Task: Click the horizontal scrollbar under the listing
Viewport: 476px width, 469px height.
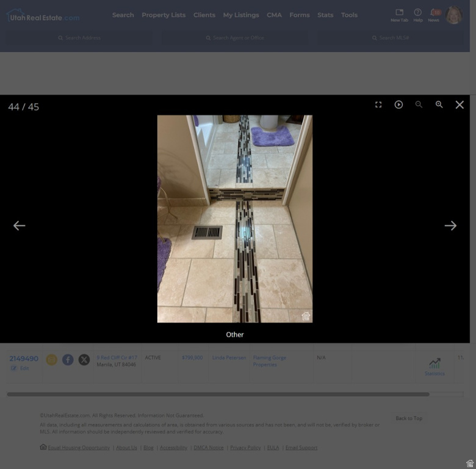Action: pos(218,394)
